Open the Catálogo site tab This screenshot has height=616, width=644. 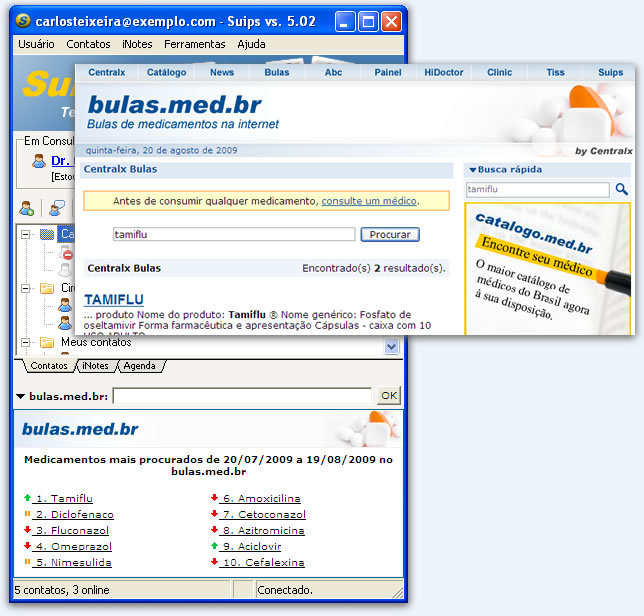(x=166, y=72)
